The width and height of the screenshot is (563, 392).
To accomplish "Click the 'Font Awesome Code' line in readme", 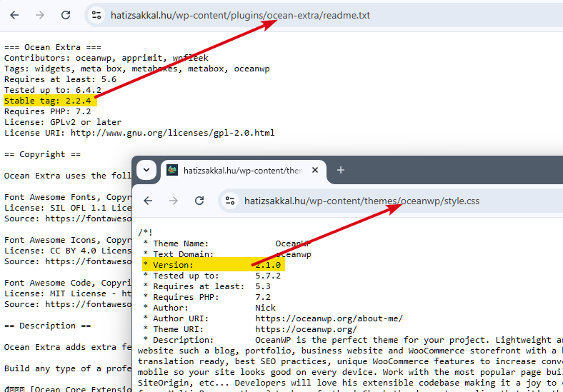I will pos(68,283).
